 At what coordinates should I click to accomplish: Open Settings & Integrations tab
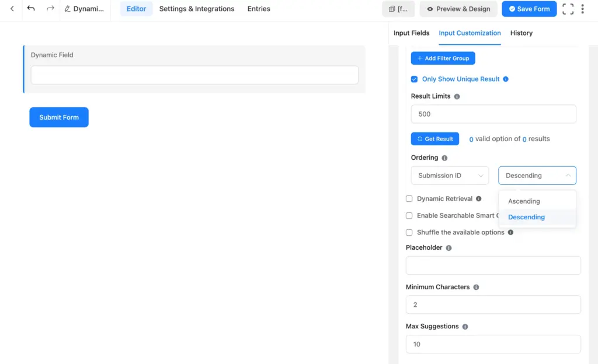[x=197, y=9]
